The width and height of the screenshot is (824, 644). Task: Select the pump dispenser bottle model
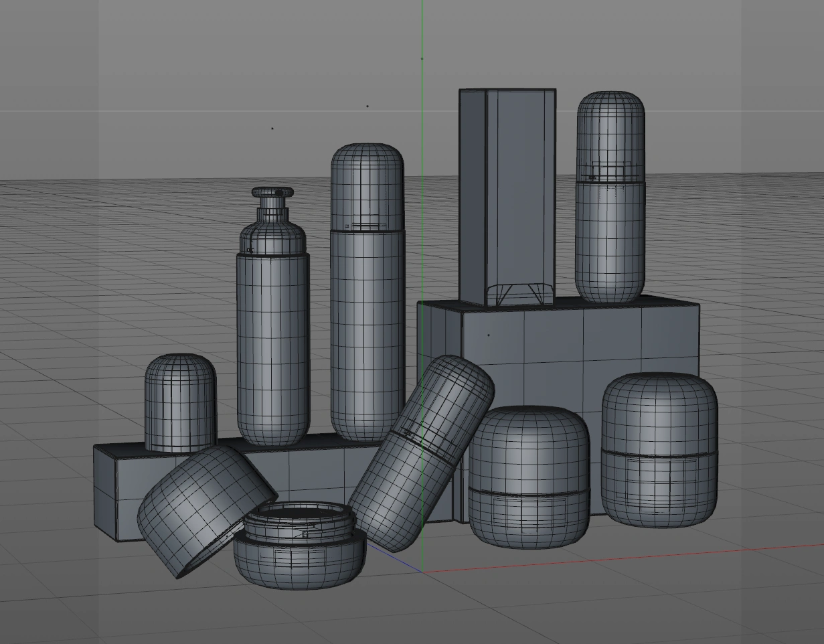tap(273, 348)
